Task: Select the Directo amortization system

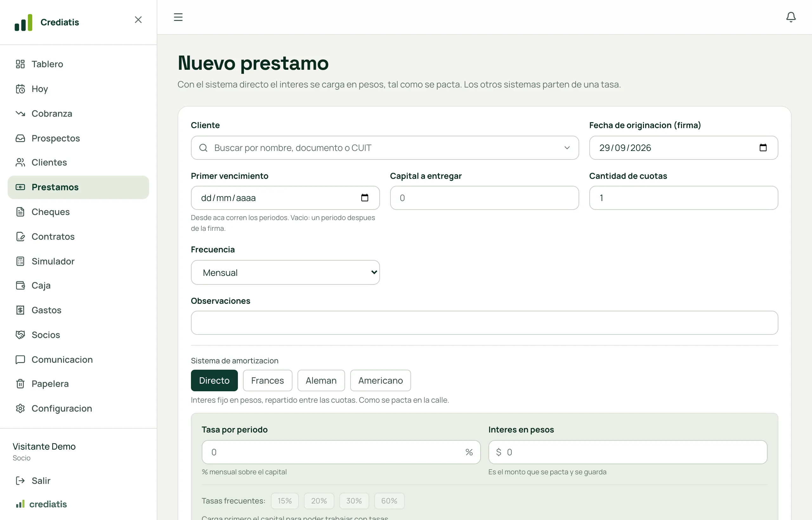Action: (x=214, y=380)
